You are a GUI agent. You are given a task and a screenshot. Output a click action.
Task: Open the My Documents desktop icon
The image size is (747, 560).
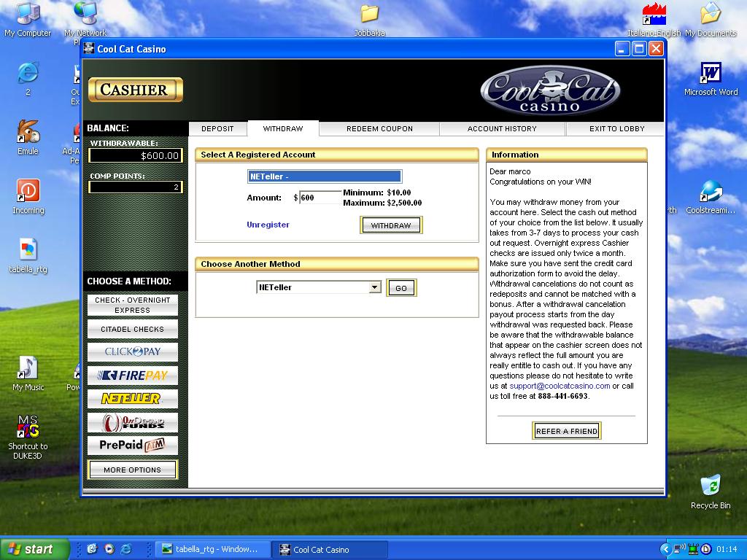click(x=711, y=19)
